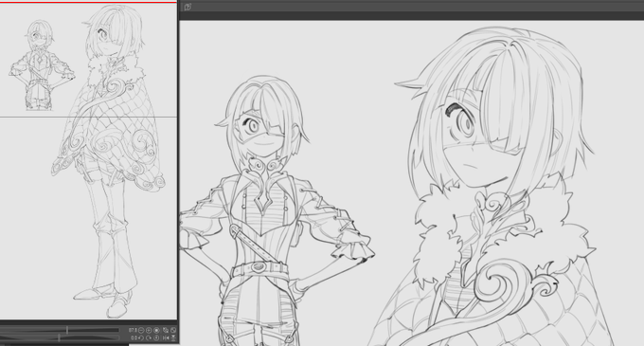
Task: Rotate the canvas right using Navigator icon
Action: pyautogui.click(x=149, y=337)
